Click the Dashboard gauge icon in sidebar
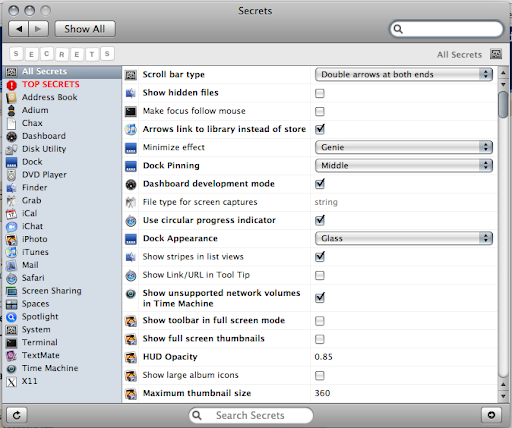 [11, 136]
